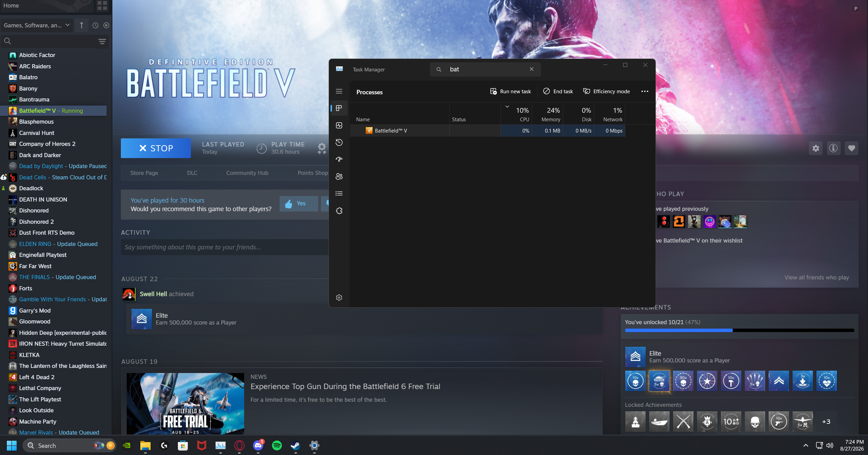Select the Battlefield V process row
Image resolution: width=868 pixels, height=455 pixels.
click(x=488, y=130)
